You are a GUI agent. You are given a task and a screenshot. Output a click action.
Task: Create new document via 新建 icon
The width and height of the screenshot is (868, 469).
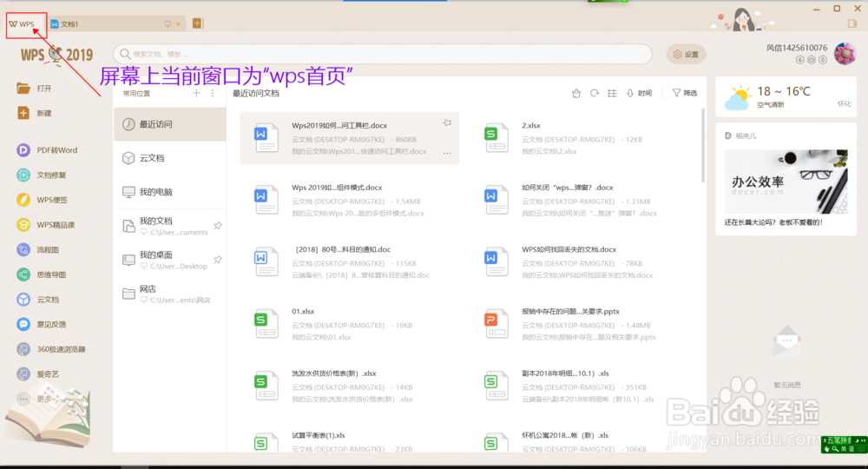pyautogui.click(x=23, y=113)
